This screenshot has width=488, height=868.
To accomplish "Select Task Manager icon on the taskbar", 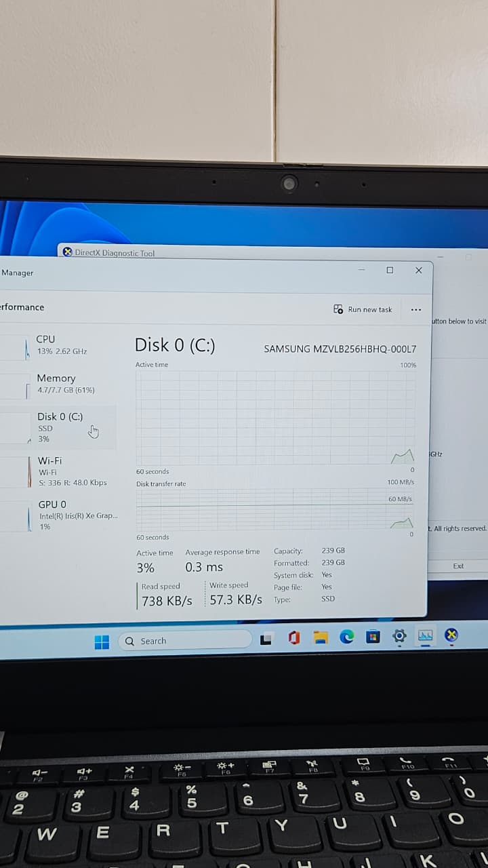I will (x=425, y=635).
